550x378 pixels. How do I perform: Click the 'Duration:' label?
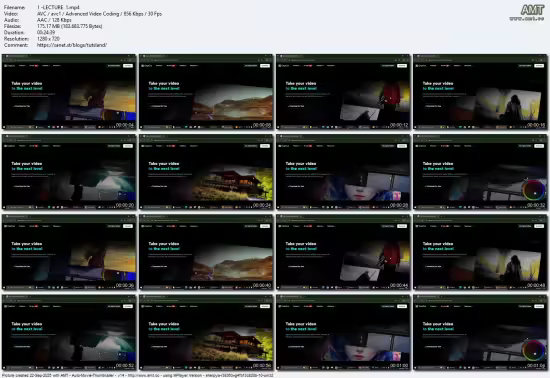[14, 32]
